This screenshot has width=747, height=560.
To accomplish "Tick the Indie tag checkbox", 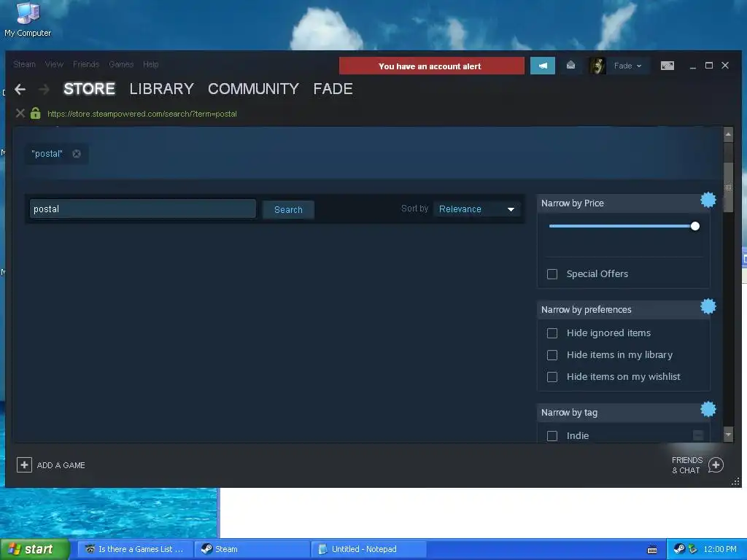I will tap(552, 436).
